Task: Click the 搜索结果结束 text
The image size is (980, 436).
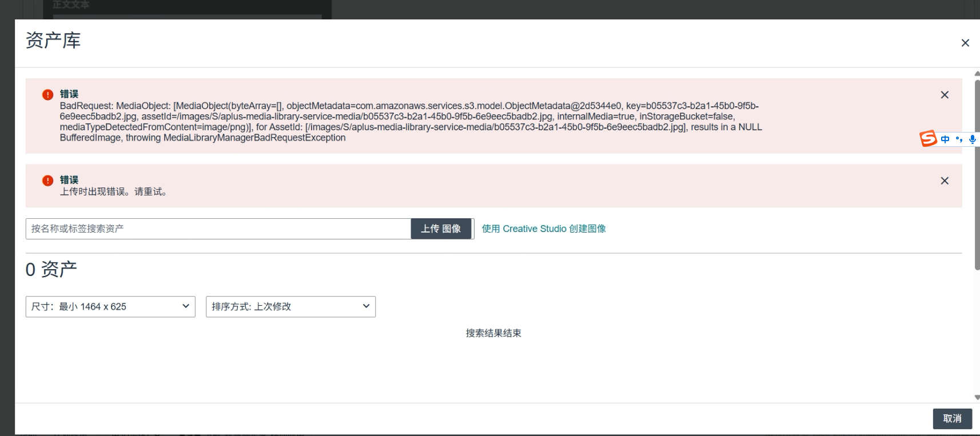Action: point(493,333)
